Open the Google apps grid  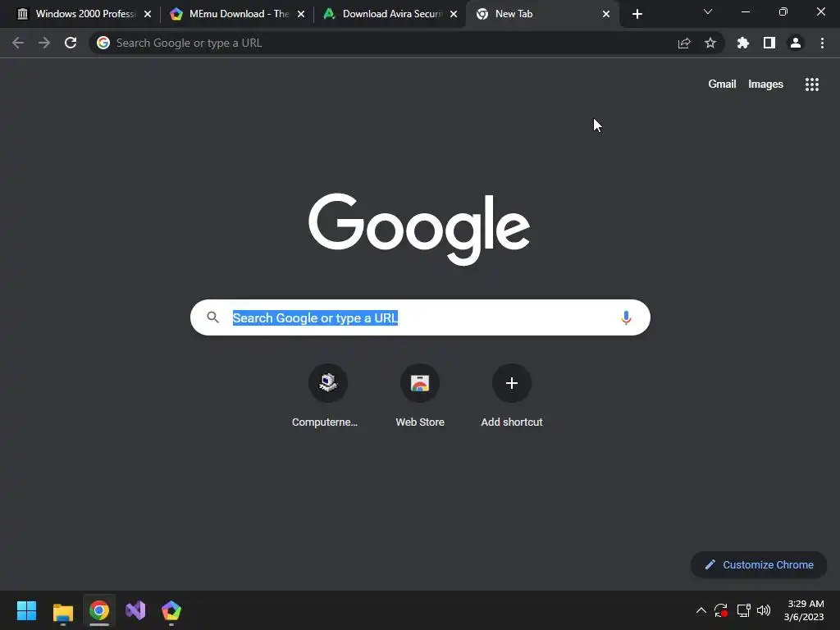[x=811, y=84]
